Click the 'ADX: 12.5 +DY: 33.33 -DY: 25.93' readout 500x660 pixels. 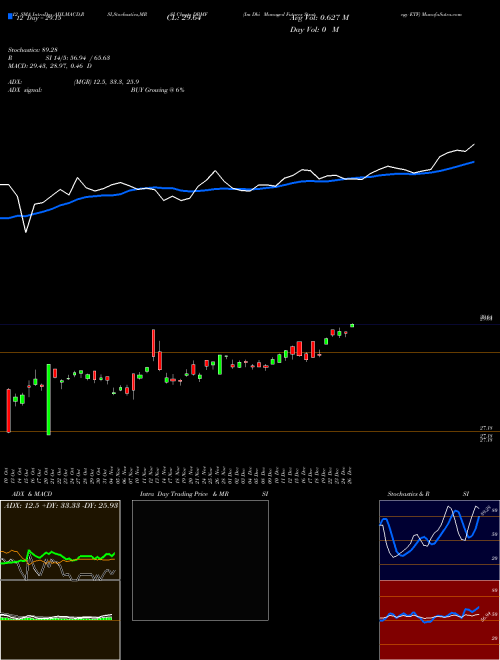(61, 505)
